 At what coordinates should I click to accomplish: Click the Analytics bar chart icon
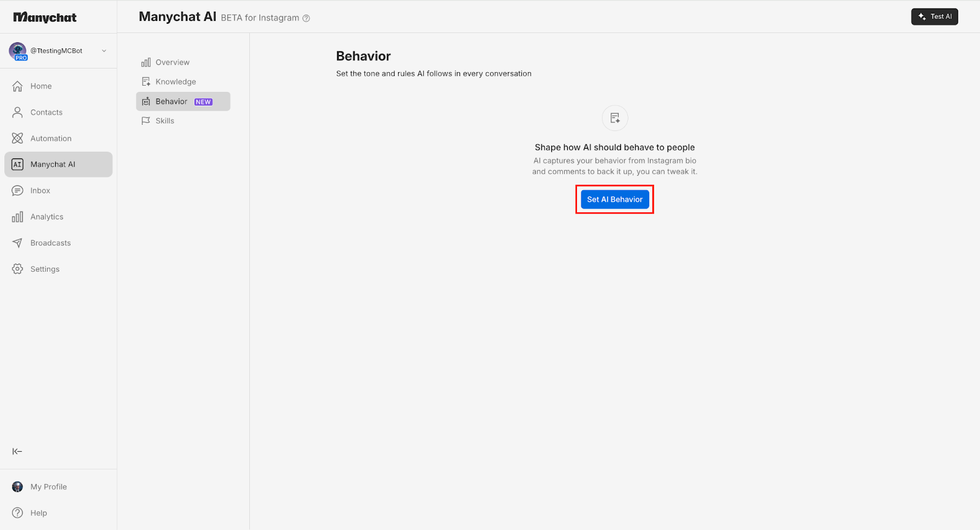[18, 217]
